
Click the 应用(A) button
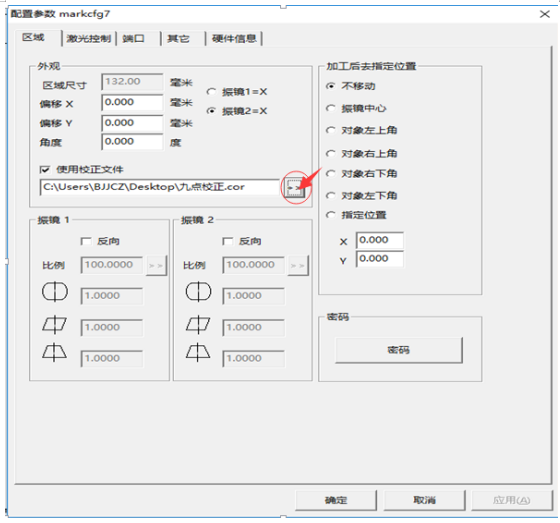pyautogui.click(x=512, y=500)
